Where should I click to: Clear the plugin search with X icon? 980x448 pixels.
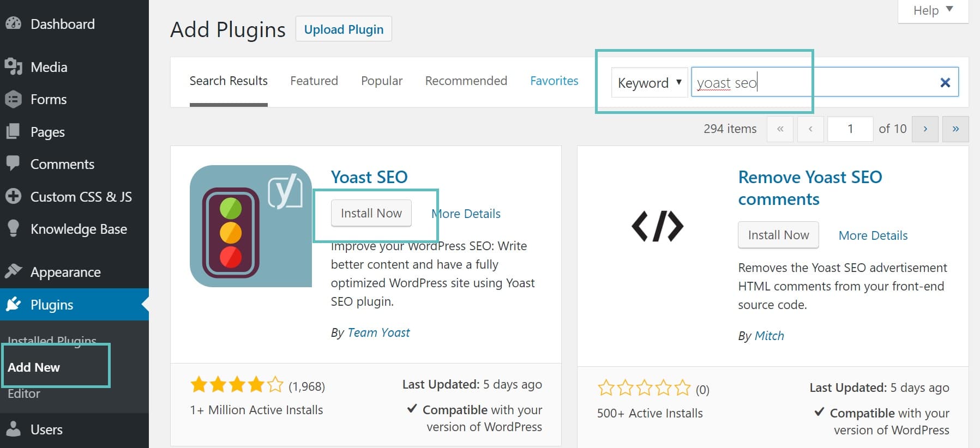pos(945,82)
